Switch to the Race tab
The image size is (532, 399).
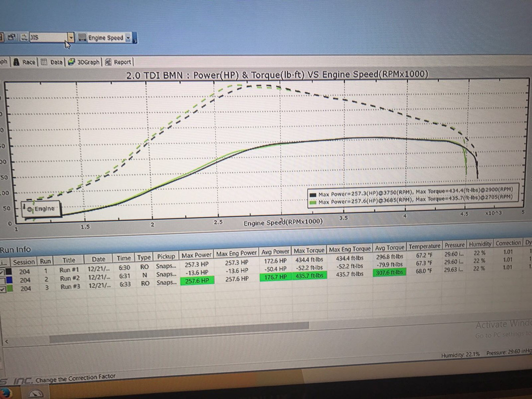(24, 62)
